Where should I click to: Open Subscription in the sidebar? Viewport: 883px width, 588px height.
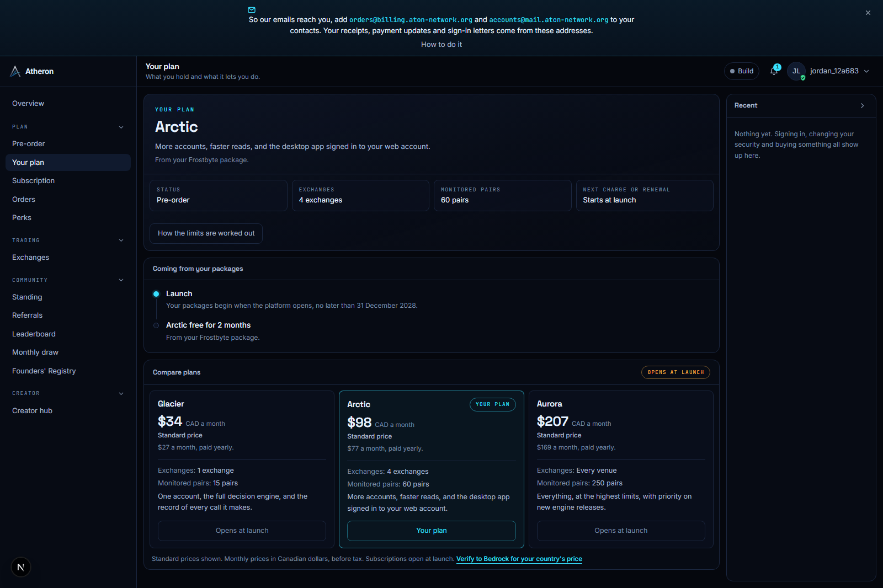[x=68, y=180]
